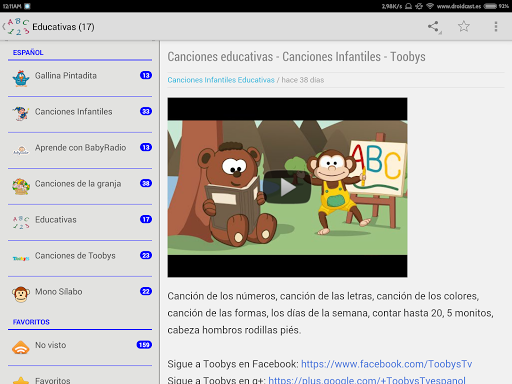Tap the ESPAÑOL section header
Image resolution: width=512 pixels, height=384 pixels.
click(x=28, y=52)
